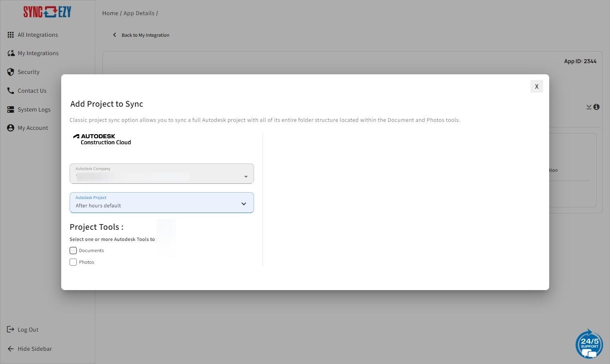Click App Details breadcrumb link

point(139,13)
